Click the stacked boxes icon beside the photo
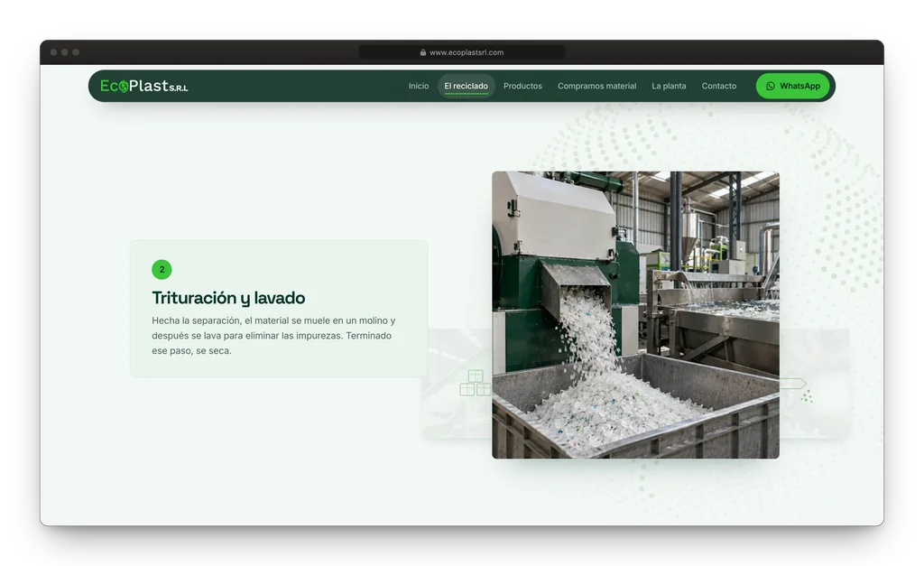 click(475, 383)
